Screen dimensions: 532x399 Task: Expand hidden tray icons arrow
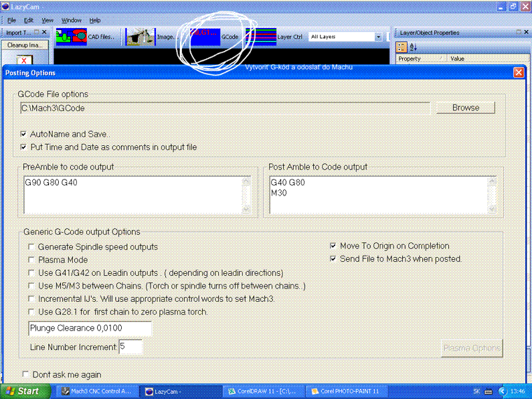[x=502, y=391]
